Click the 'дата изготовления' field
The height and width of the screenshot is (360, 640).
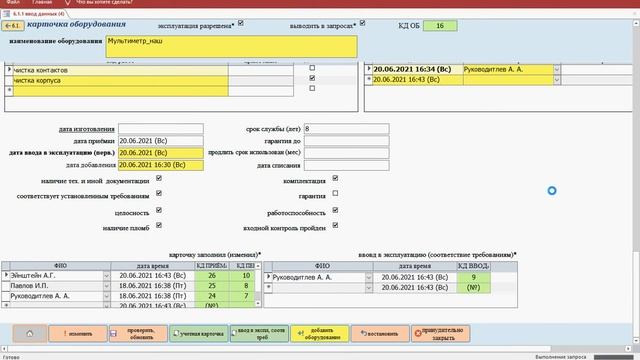pyautogui.click(x=161, y=129)
